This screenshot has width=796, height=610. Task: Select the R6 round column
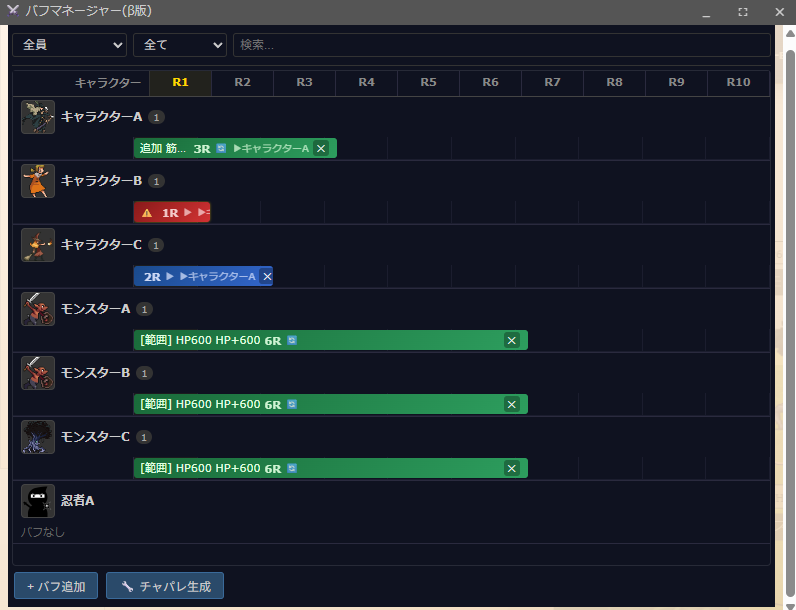[490, 83]
